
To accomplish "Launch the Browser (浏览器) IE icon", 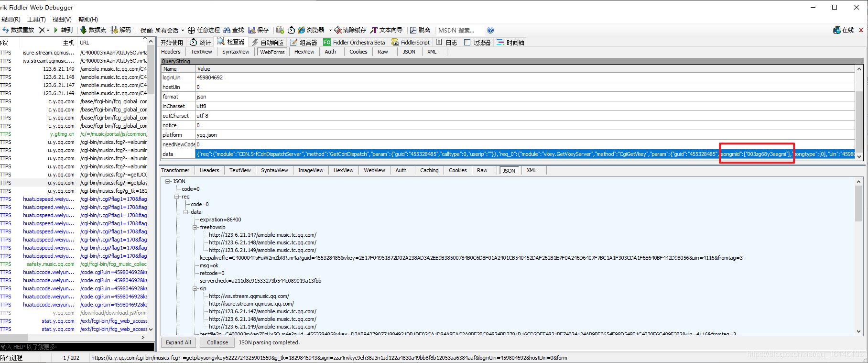I will click(x=302, y=30).
